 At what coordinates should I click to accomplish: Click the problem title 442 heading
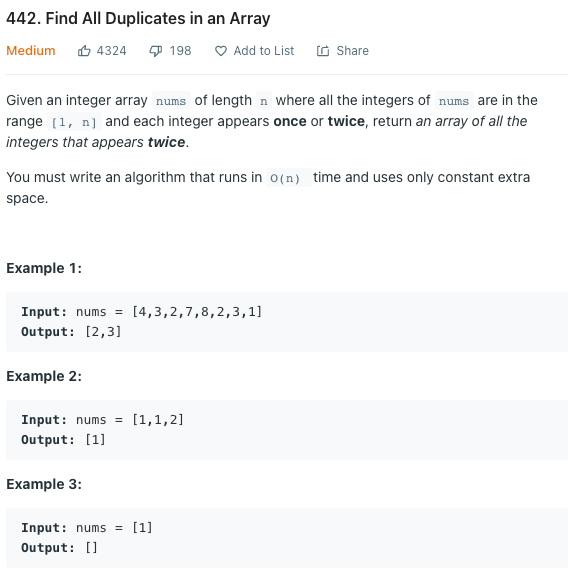(x=138, y=18)
